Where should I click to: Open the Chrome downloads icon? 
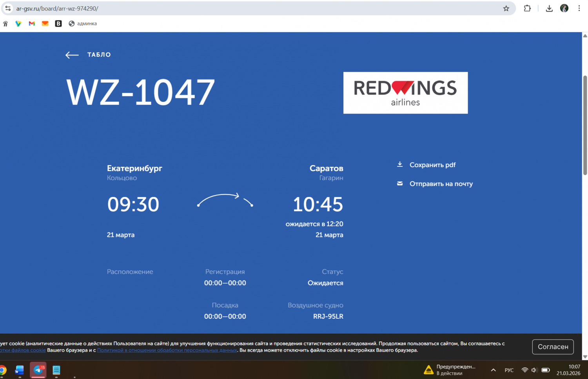point(549,9)
